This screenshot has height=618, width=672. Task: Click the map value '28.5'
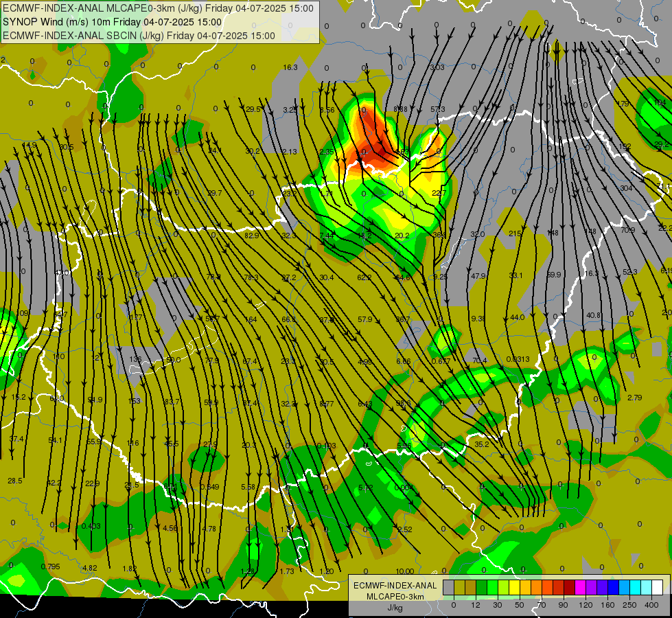pyautogui.click(x=15, y=481)
